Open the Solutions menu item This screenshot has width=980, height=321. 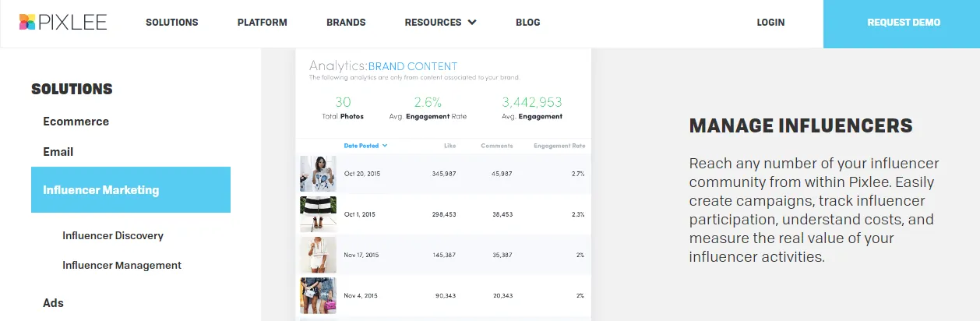(171, 23)
